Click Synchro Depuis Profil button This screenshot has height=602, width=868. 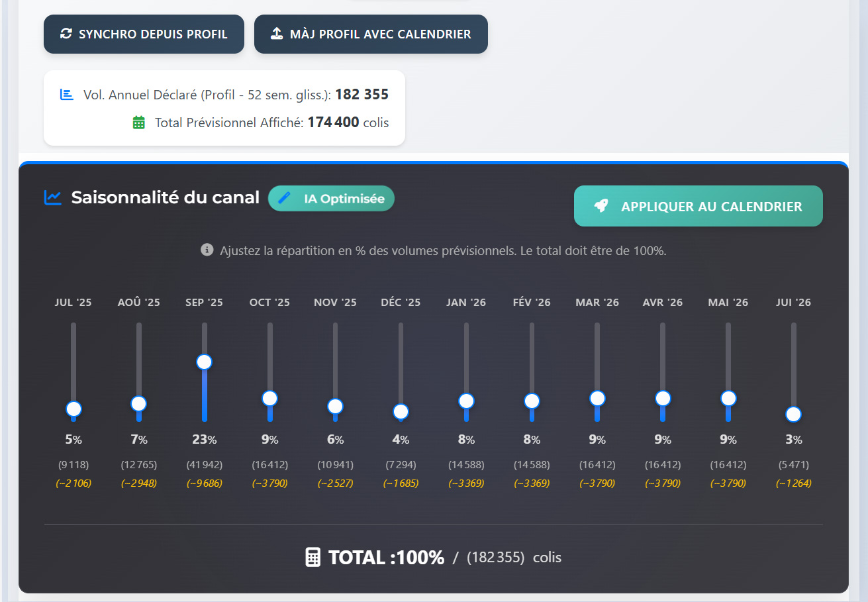pyautogui.click(x=144, y=34)
